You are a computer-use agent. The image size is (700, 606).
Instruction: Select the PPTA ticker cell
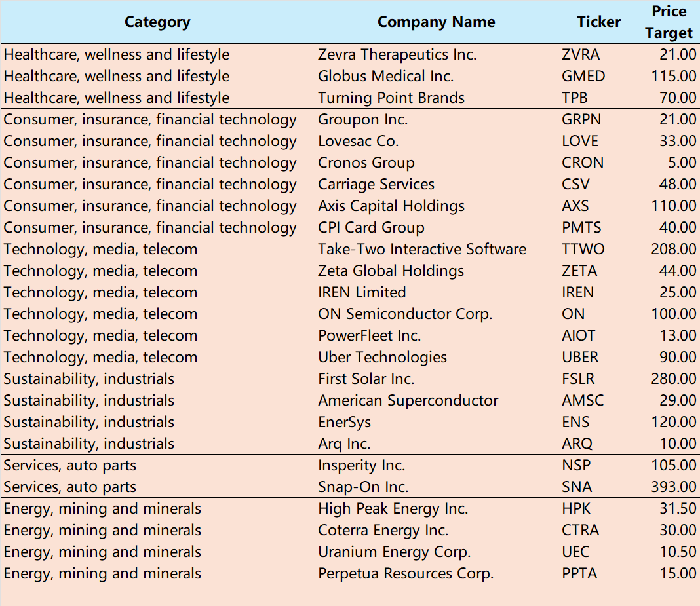pos(579,573)
